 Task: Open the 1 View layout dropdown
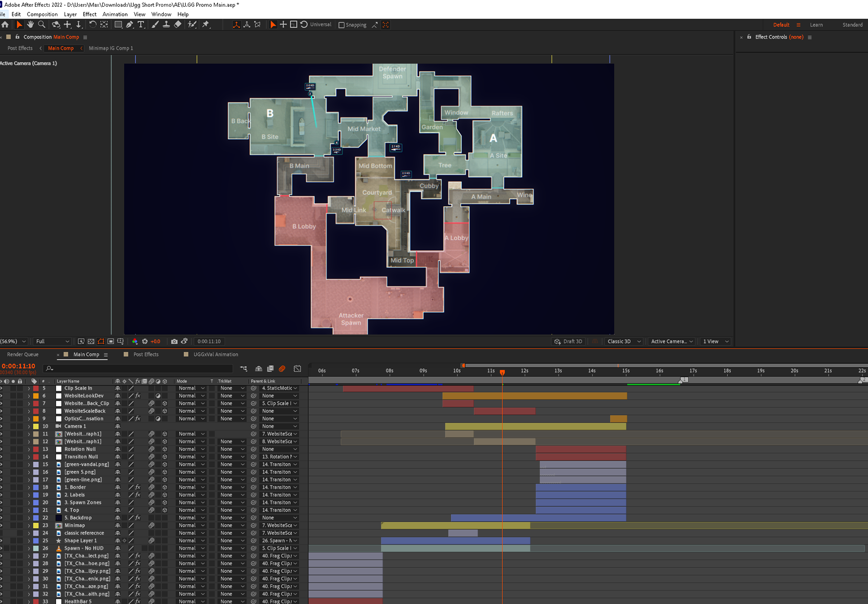click(x=715, y=341)
